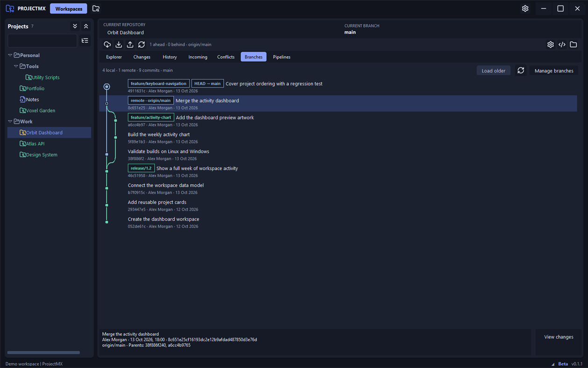Select the Portfolio project label
The width and height of the screenshot is (588, 368).
(x=35, y=88)
